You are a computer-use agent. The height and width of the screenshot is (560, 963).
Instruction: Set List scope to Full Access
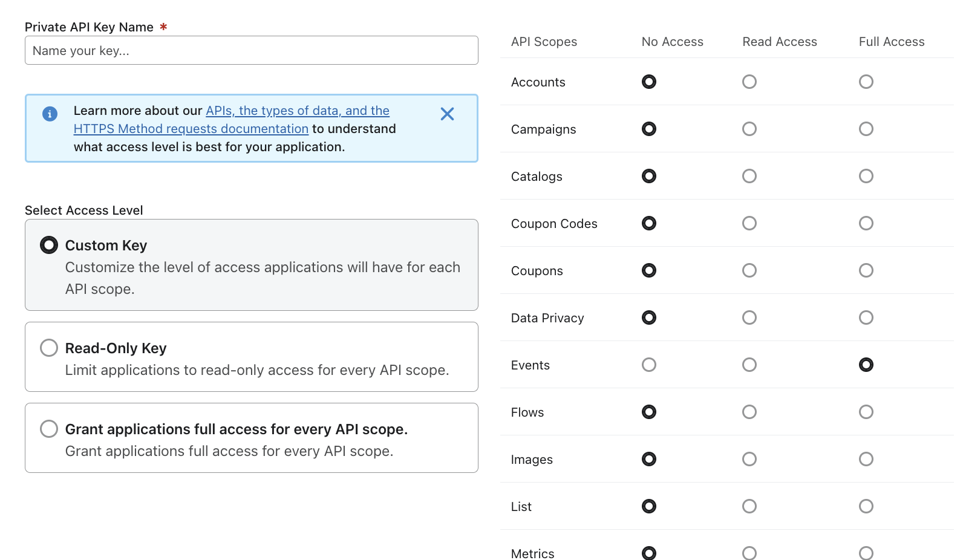866,506
